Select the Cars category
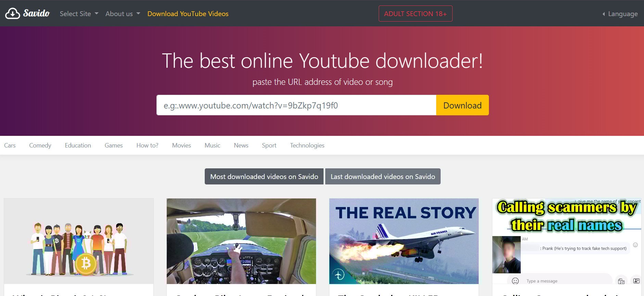This screenshot has width=644, height=296. [10, 145]
